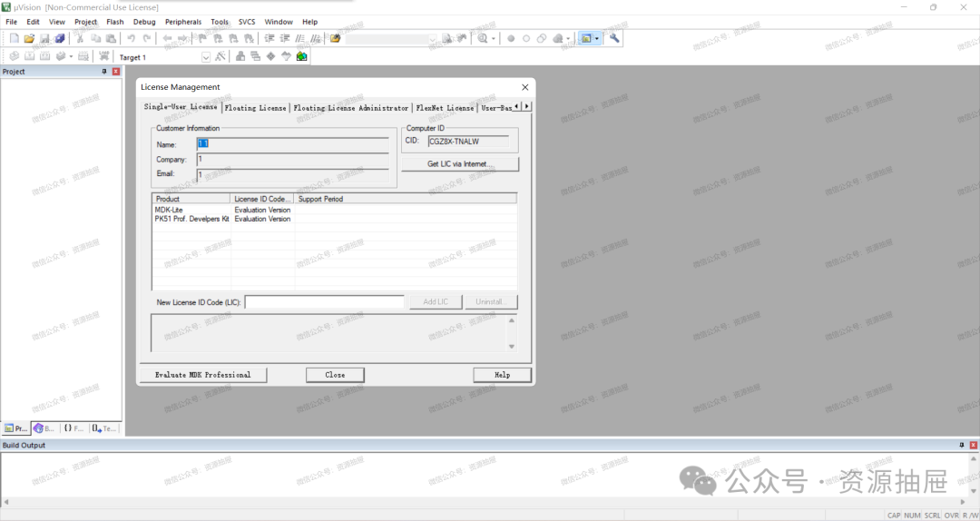Expand the window layout dropdown arrow

pyautogui.click(x=596, y=39)
